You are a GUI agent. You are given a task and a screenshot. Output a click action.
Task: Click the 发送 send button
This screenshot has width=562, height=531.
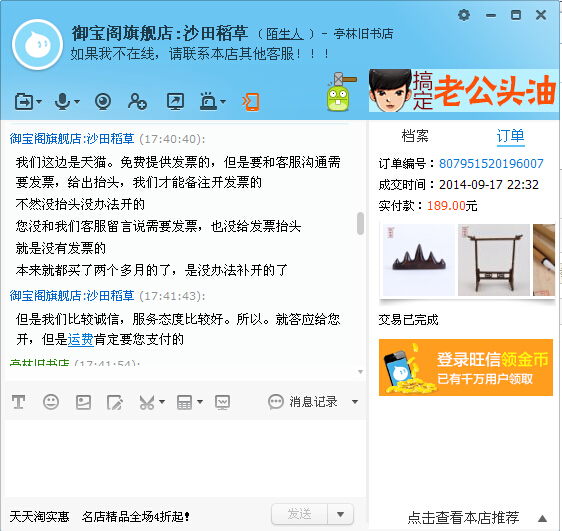click(x=300, y=514)
